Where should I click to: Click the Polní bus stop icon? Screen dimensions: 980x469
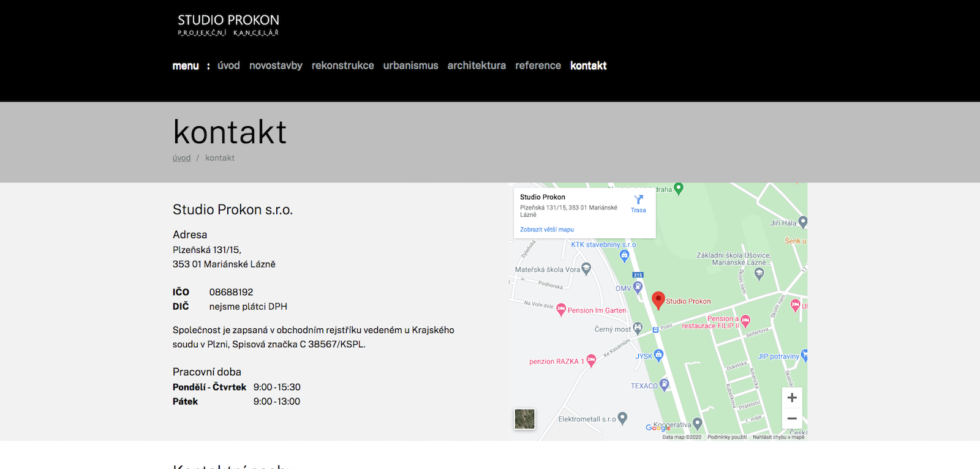(655, 329)
